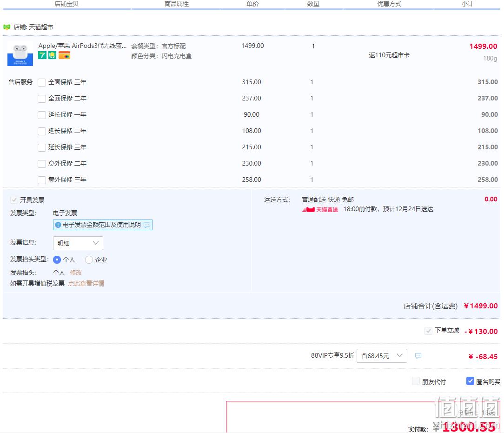Click the 1499.00 unit price of the AirPods
504x433 pixels.
pyautogui.click(x=252, y=46)
